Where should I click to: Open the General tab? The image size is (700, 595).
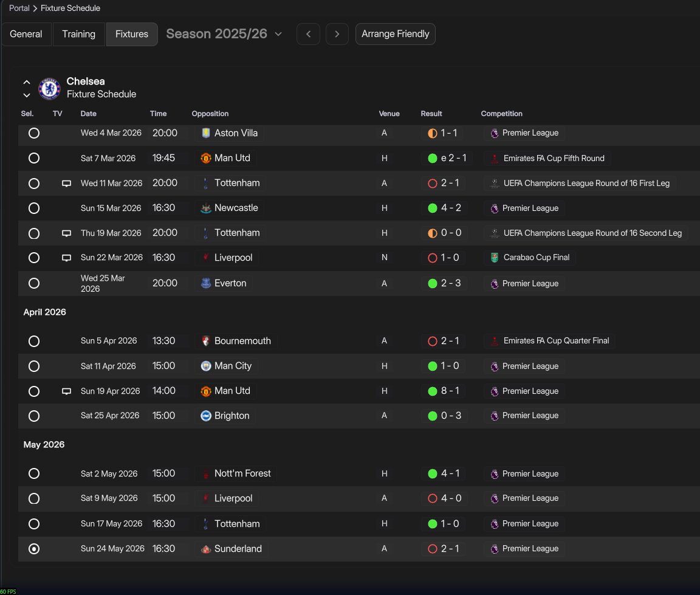click(26, 34)
